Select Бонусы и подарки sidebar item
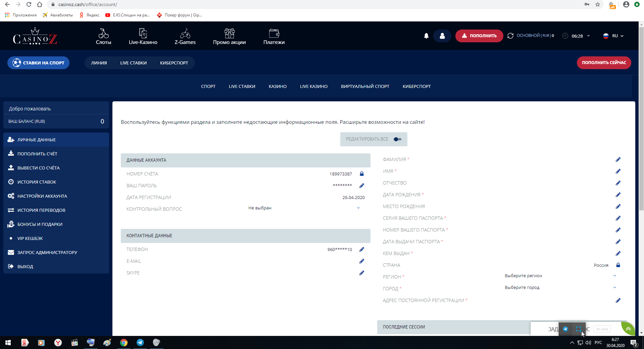Image resolution: width=644 pixels, height=349 pixels. tap(40, 224)
